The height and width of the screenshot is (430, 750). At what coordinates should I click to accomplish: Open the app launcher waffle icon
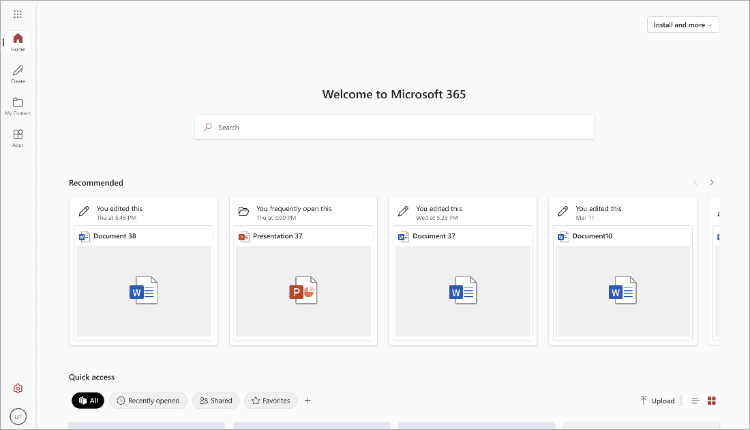pyautogui.click(x=18, y=14)
